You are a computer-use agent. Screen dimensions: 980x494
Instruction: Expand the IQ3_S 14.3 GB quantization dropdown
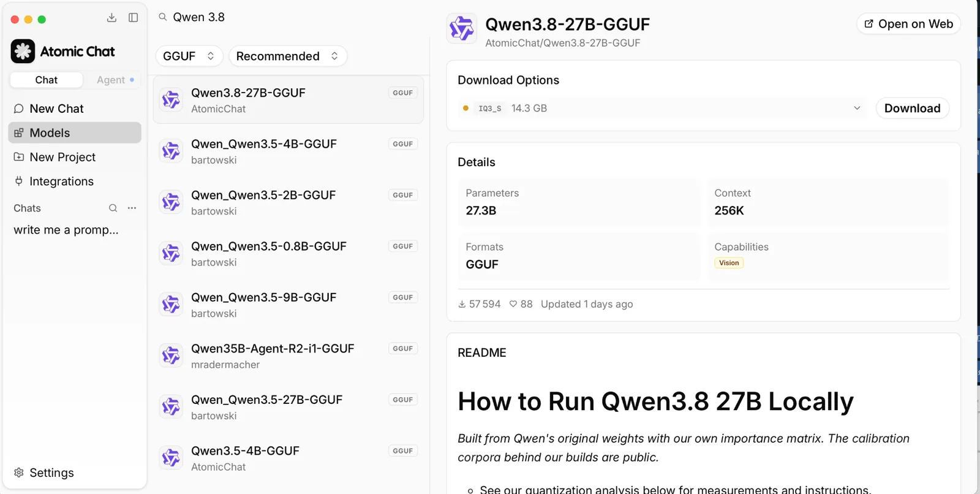point(661,108)
